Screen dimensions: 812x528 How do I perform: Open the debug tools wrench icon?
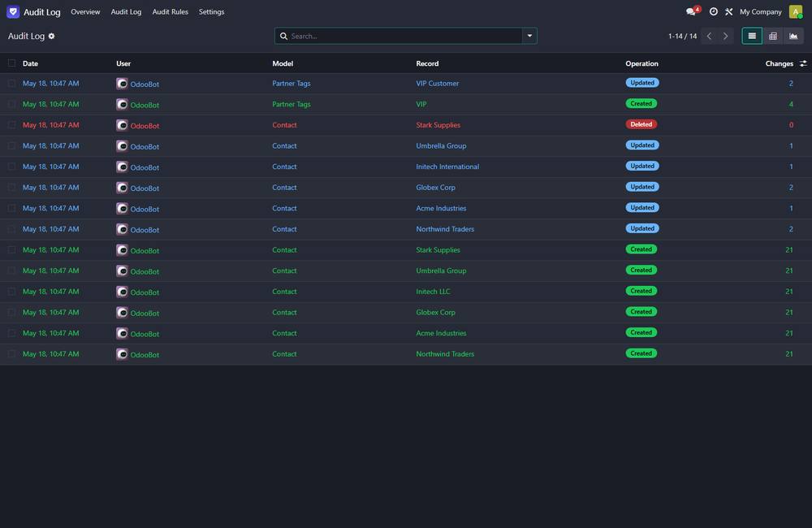click(x=728, y=11)
